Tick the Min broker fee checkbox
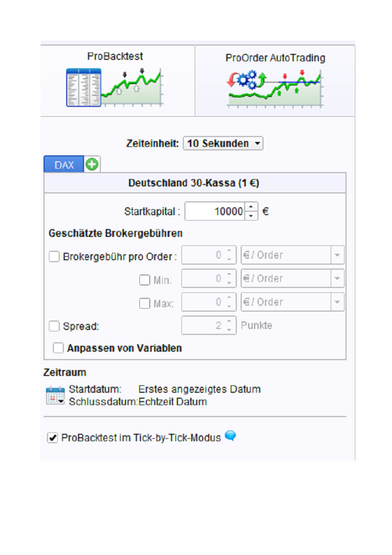 point(144,280)
